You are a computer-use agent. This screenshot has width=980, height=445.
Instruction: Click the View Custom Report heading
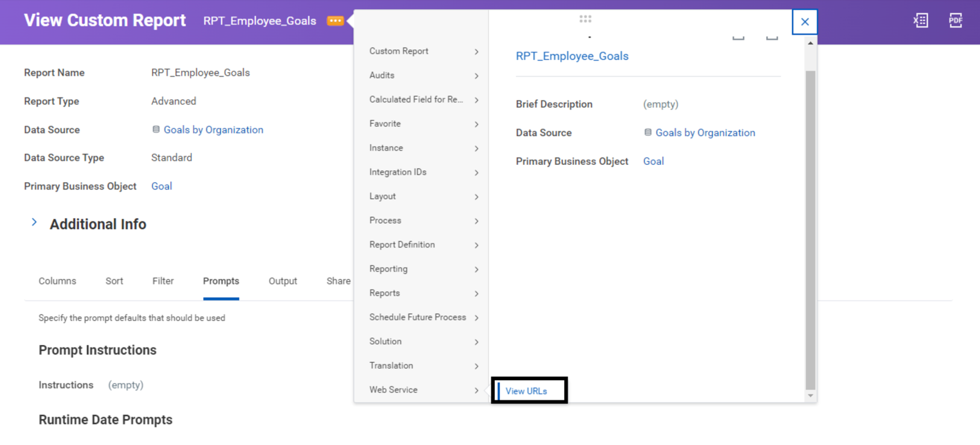point(105,20)
